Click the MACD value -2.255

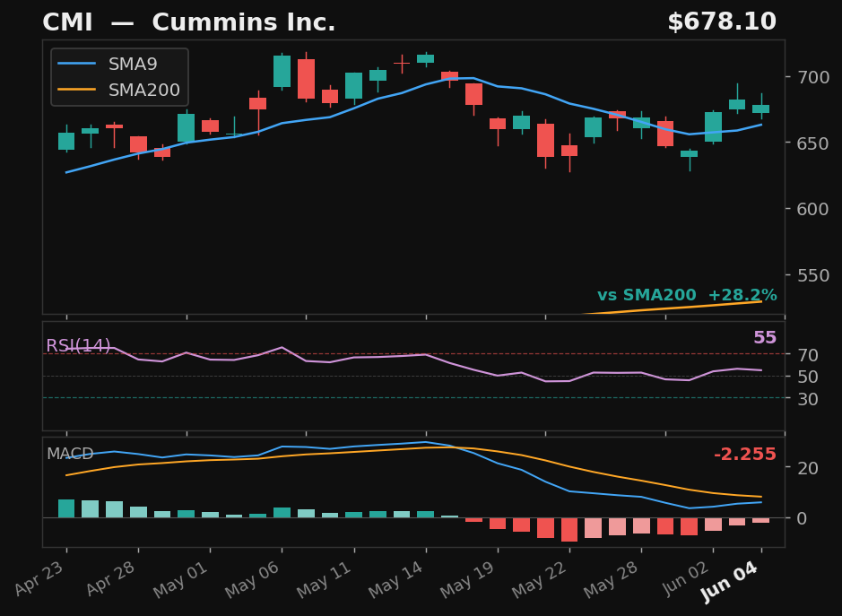(745, 455)
